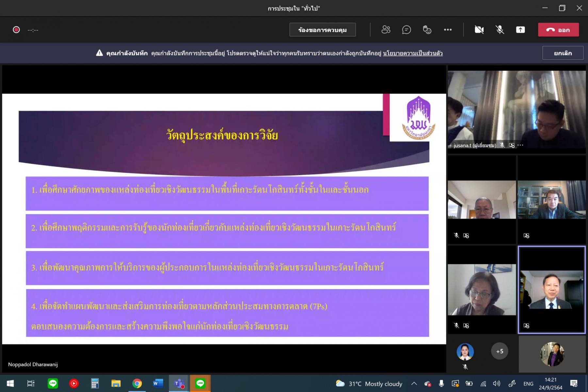Toggle the microphone mute button
This screenshot has height=392, width=588.
pos(499,30)
